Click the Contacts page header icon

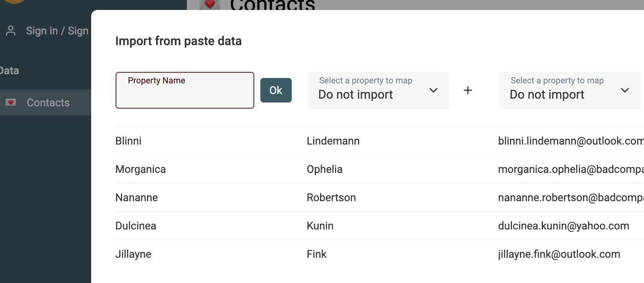(x=209, y=5)
